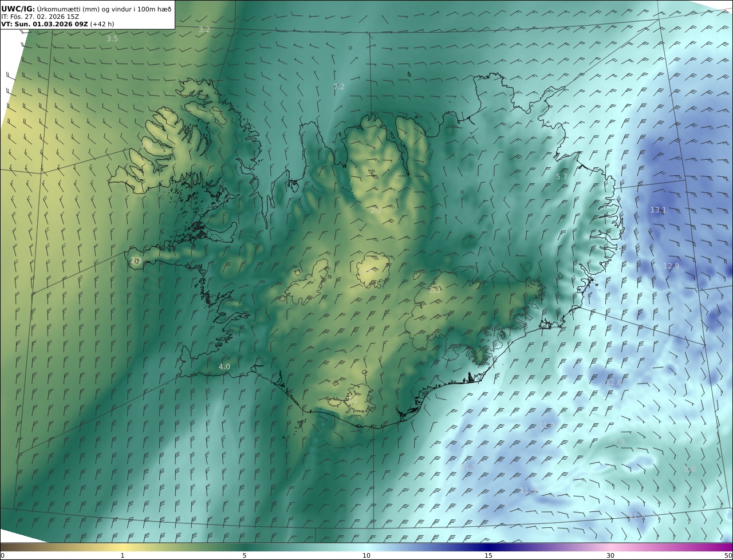
Task: Click colorbar tick label 50
Action: pyautogui.click(x=728, y=555)
